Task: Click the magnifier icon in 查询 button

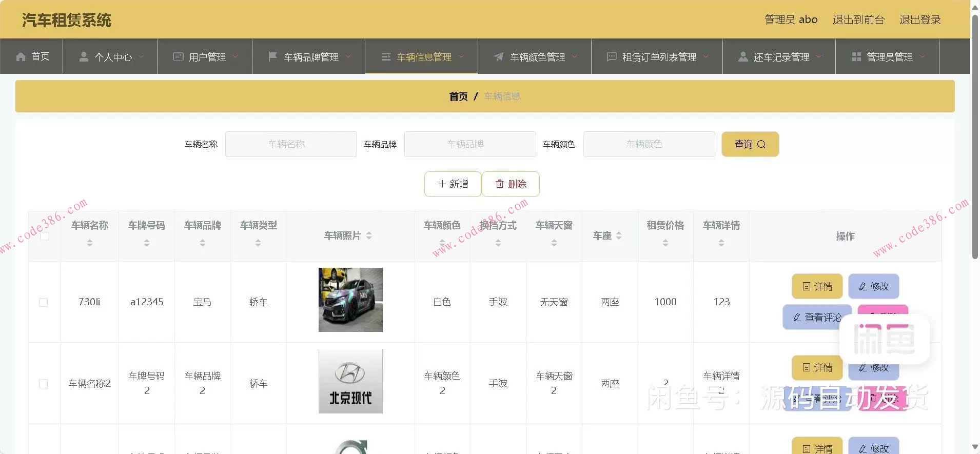Action: pyautogui.click(x=761, y=144)
